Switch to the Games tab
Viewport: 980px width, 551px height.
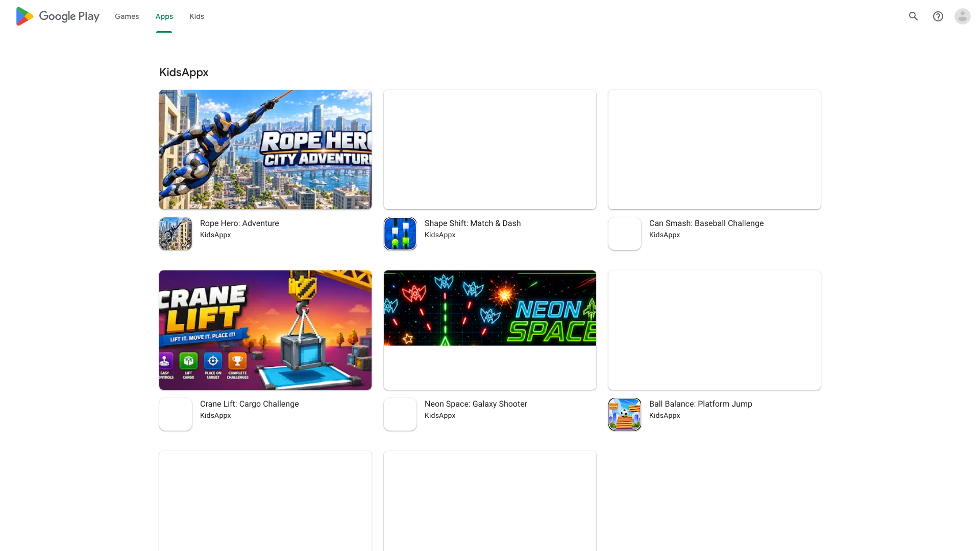tap(127, 16)
